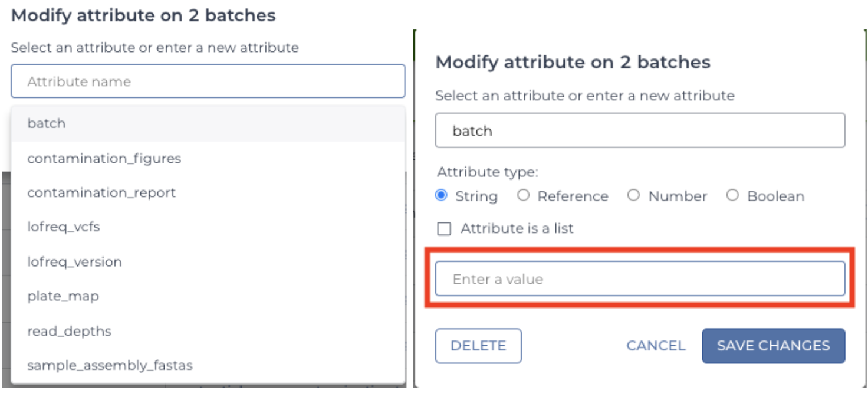Select lofreq_vcfs from the list

tap(208, 227)
